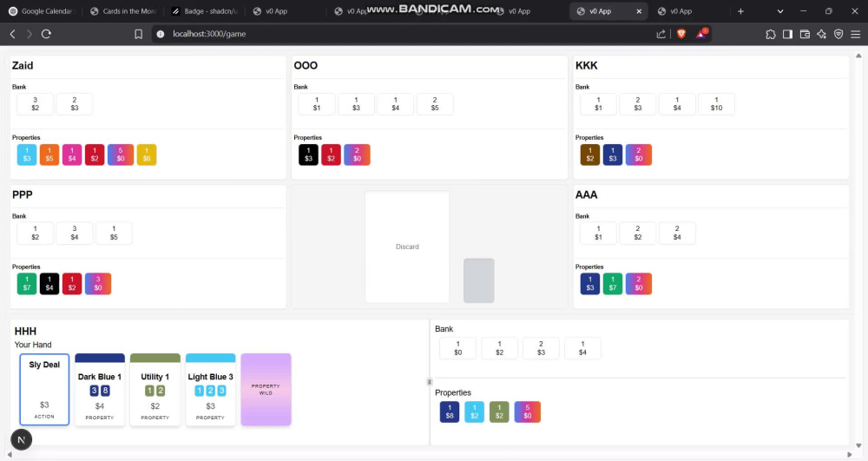Click the Zaid player name heading
Image resolution: width=868 pixels, height=461 pixels.
(x=23, y=65)
